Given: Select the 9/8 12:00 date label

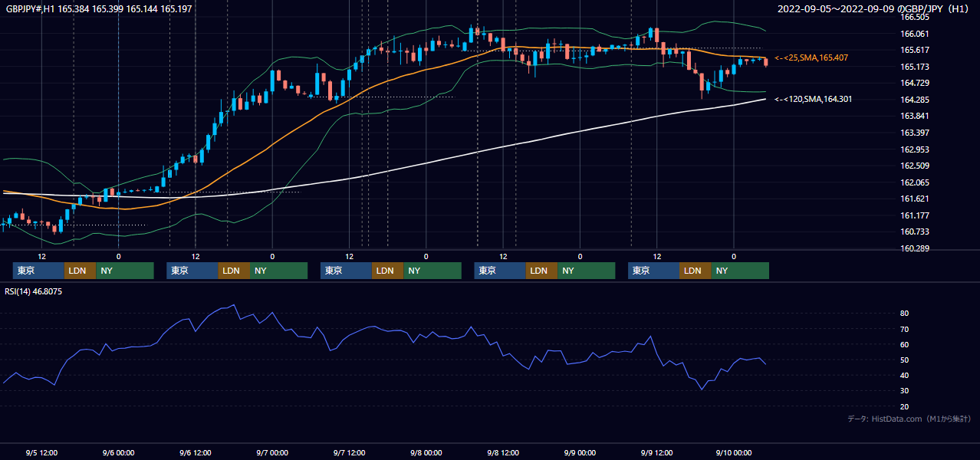Looking at the screenshot, I should pos(503,452).
